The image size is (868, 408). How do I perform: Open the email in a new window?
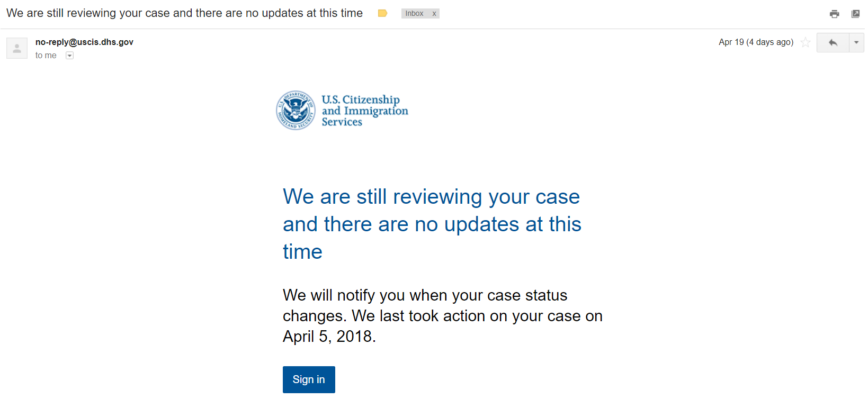click(855, 14)
